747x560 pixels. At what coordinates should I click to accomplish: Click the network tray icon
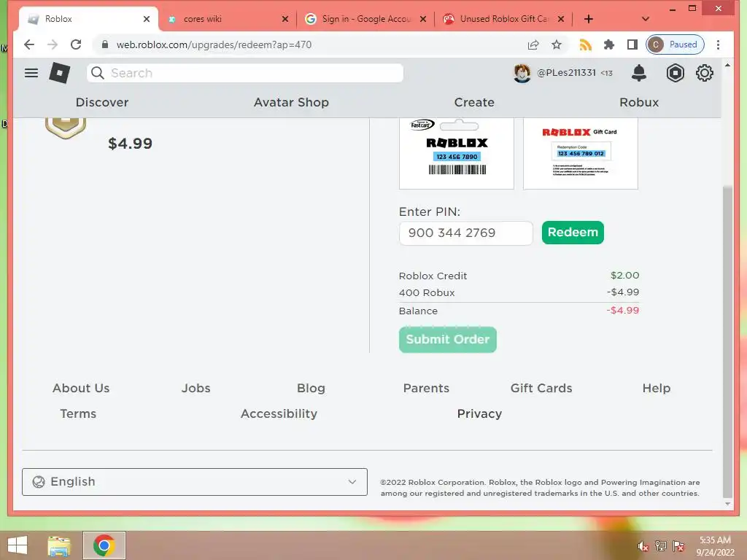pos(661,546)
